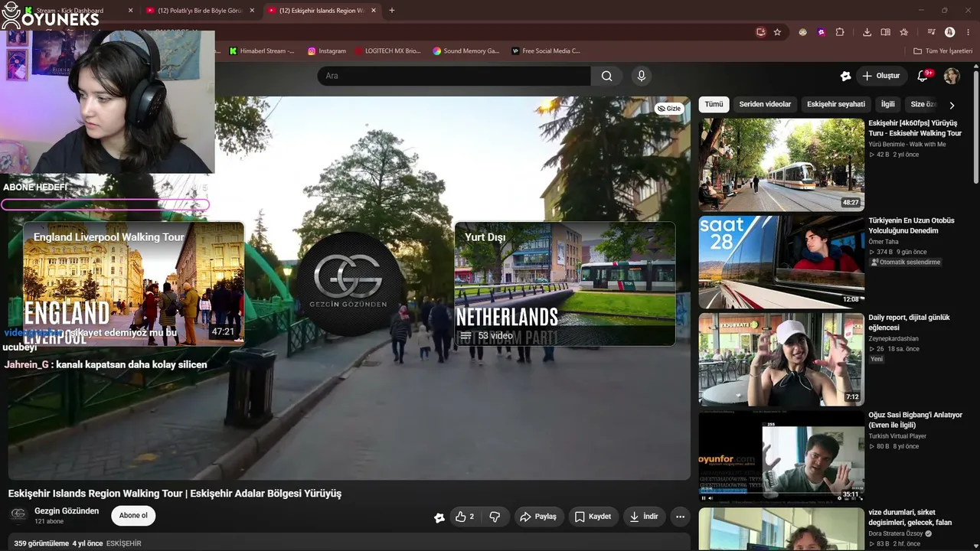Click the YouTube search magnifier button
The image size is (980, 551).
[606, 76]
